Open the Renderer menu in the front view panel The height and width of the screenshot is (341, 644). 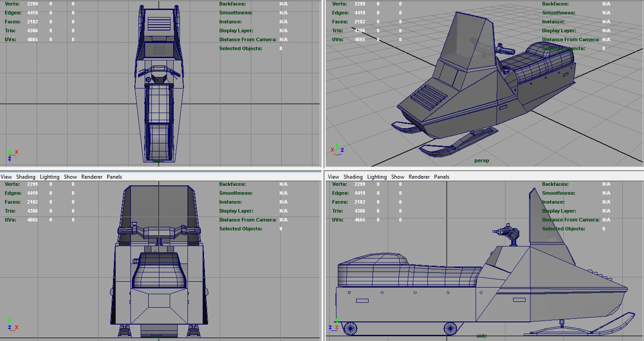tap(92, 177)
